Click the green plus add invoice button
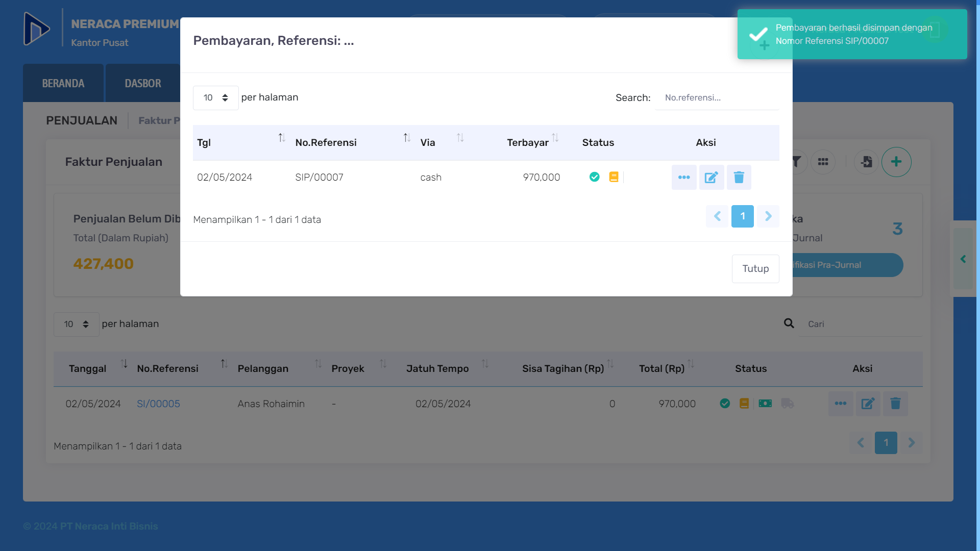 (896, 162)
